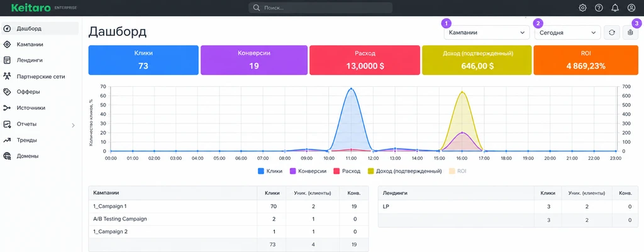
Task: Click the clicks peak point at 11:00
Action: tap(351, 89)
